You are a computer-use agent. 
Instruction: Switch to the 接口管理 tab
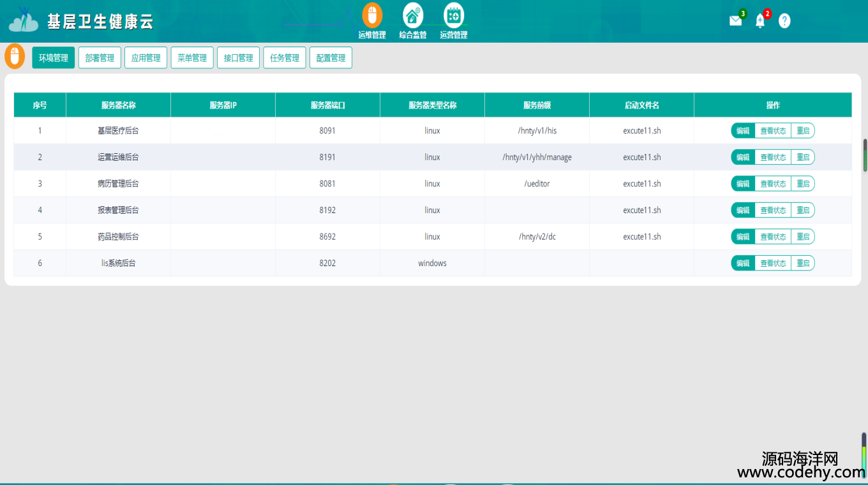(239, 57)
